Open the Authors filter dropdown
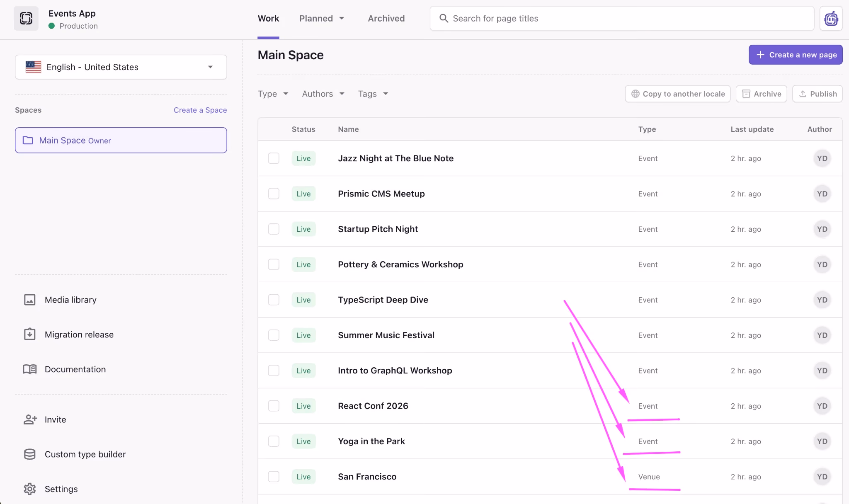849x504 pixels. click(323, 94)
